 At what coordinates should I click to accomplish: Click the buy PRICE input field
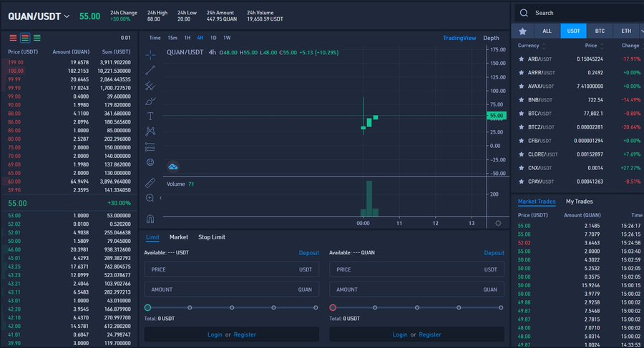[232, 269]
